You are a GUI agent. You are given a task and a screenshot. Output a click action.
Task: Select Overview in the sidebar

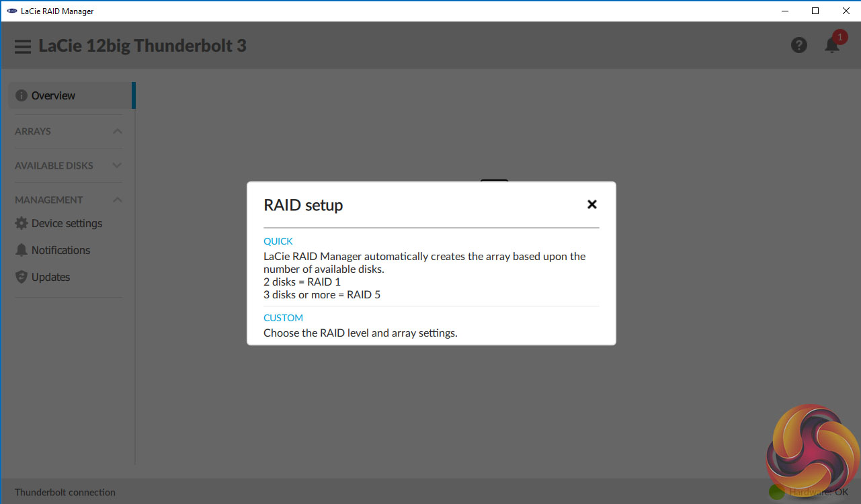pos(71,95)
